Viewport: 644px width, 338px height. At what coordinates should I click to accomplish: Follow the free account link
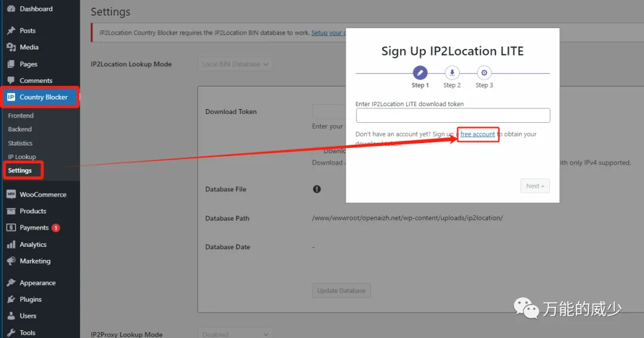point(477,134)
